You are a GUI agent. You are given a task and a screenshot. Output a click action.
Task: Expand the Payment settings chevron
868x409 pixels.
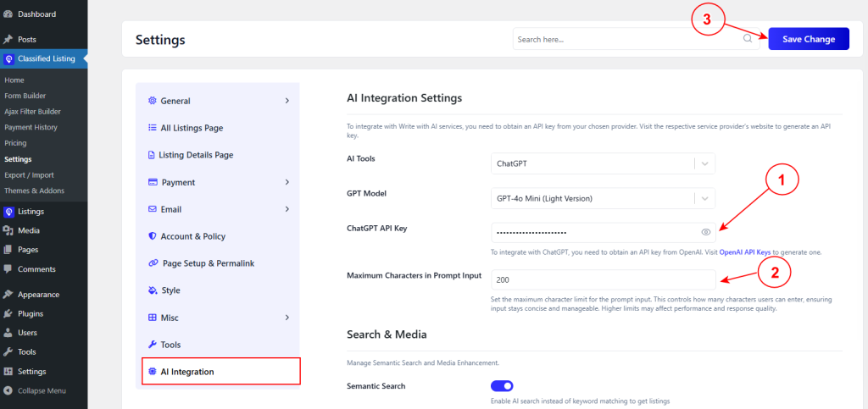[x=287, y=182]
